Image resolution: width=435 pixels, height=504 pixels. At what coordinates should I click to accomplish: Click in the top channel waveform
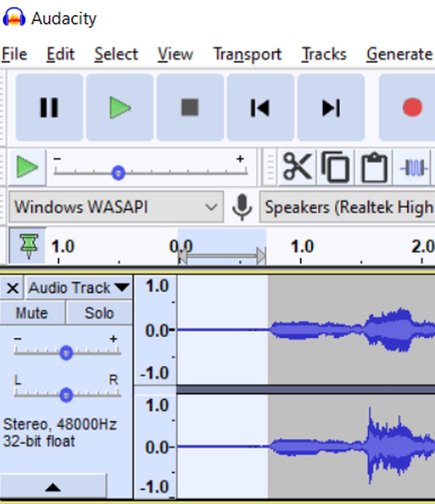pos(306,330)
